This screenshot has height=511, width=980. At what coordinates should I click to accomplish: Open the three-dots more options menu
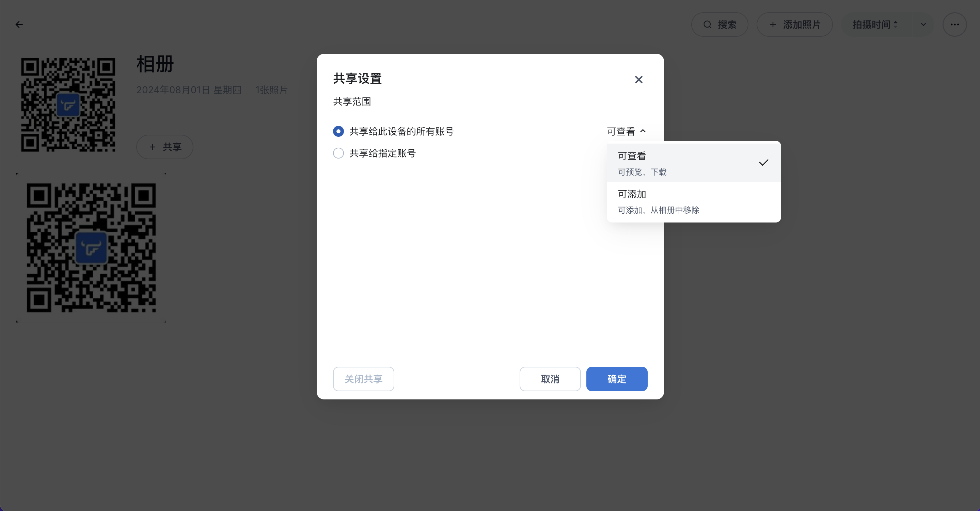pyautogui.click(x=954, y=25)
